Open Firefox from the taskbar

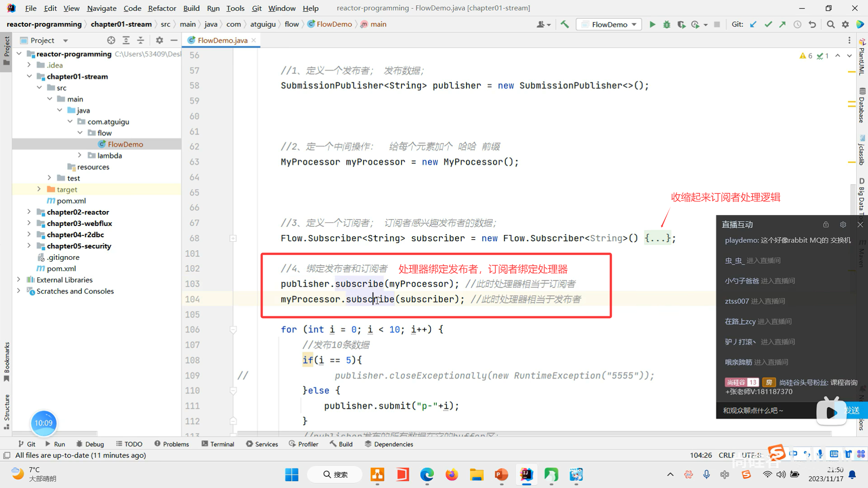tap(451, 474)
